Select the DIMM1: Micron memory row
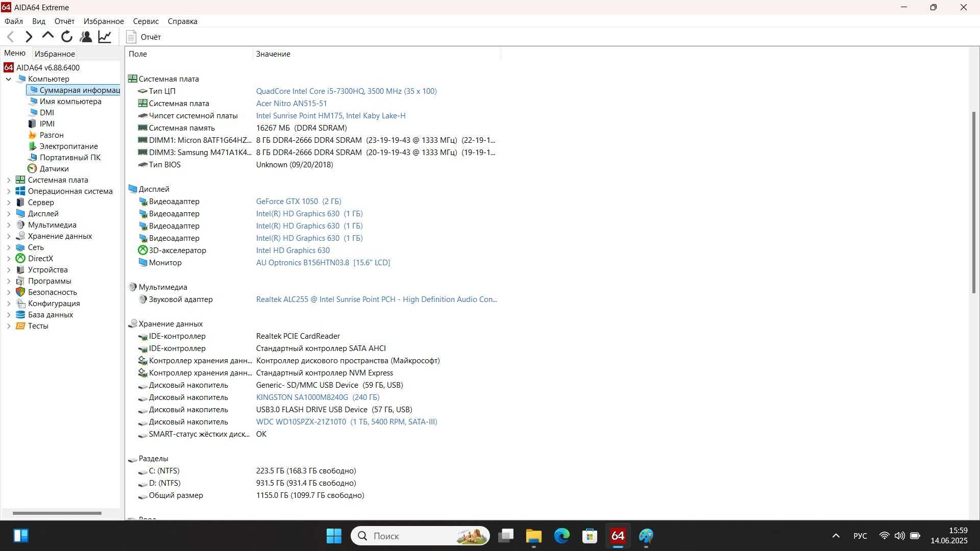This screenshot has width=980, height=551. pos(316,140)
